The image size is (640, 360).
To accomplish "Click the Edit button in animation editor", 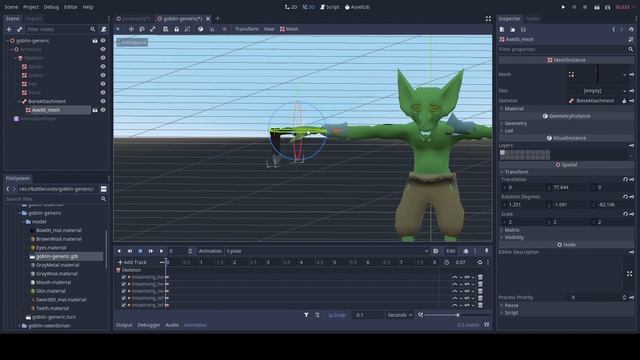I will [x=451, y=251].
